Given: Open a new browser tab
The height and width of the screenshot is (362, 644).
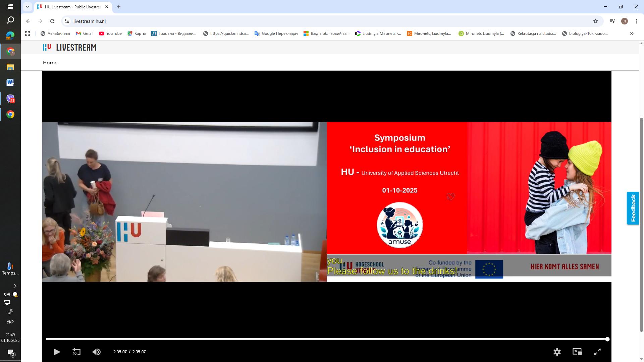Looking at the screenshot, I should (118, 7).
